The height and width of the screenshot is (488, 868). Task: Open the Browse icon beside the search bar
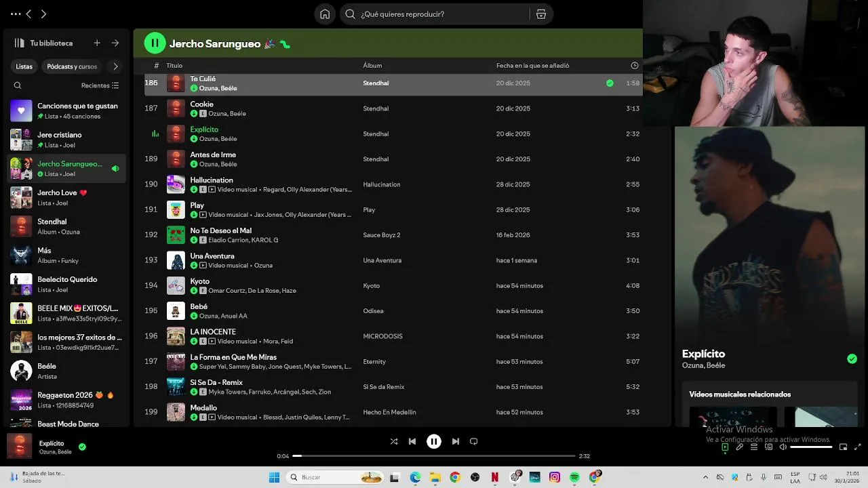tap(540, 14)
